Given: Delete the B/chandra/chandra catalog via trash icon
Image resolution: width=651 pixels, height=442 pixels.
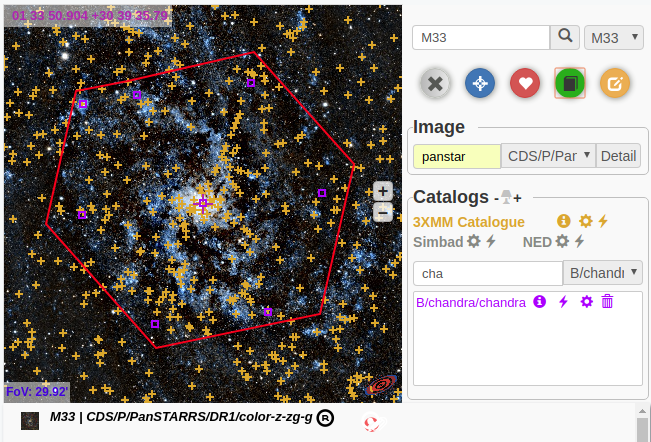Looking at the screenshot, I should (607, 302).
